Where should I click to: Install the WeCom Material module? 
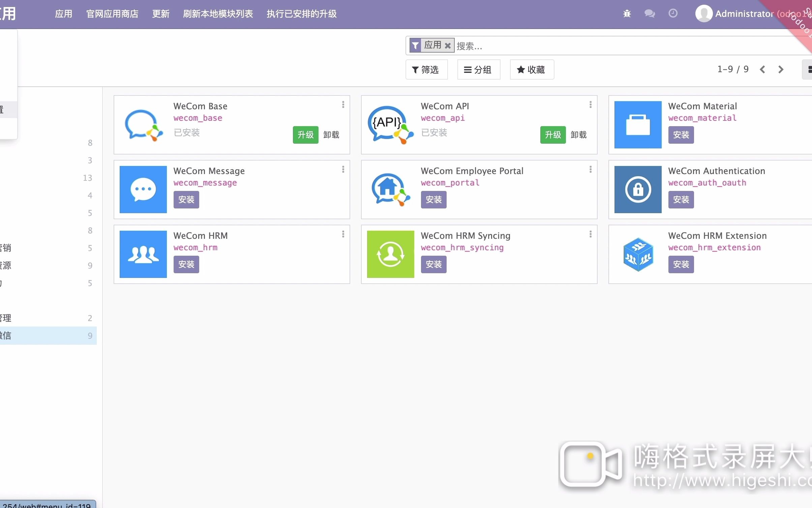pyautogui.click(x=681, y=135)
